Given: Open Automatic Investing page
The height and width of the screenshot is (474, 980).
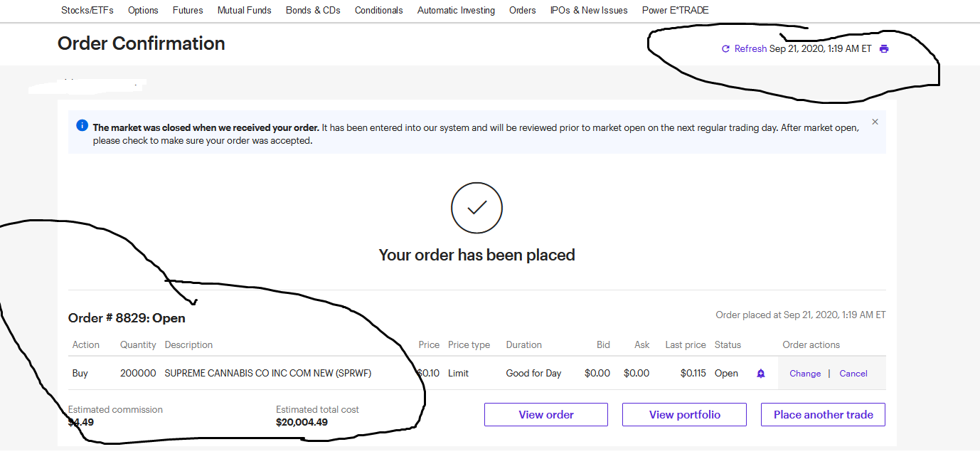Looking at the screenshot, I should [x=456, y=10].
